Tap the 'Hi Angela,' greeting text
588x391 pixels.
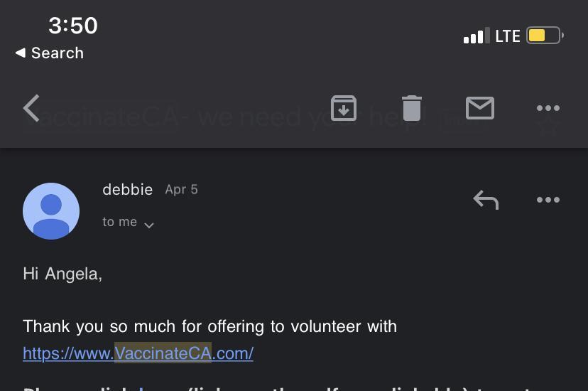tap(62, 274)
